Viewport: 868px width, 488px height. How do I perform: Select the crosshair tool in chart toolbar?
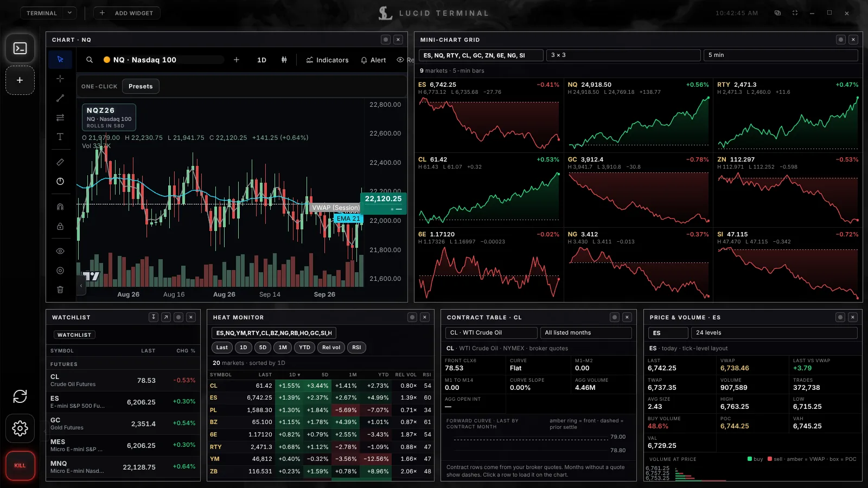click(60, 79)
